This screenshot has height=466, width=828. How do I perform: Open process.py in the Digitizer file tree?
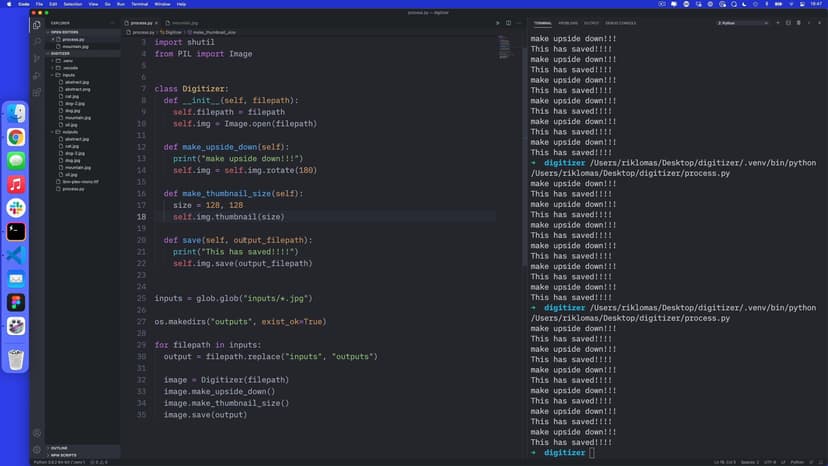[x=73, y=188]
